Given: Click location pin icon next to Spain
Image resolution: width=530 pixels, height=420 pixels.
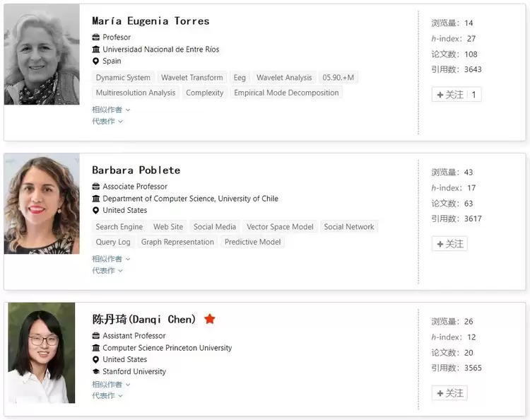Looking at the screenshot, I should tap(96, 62).
